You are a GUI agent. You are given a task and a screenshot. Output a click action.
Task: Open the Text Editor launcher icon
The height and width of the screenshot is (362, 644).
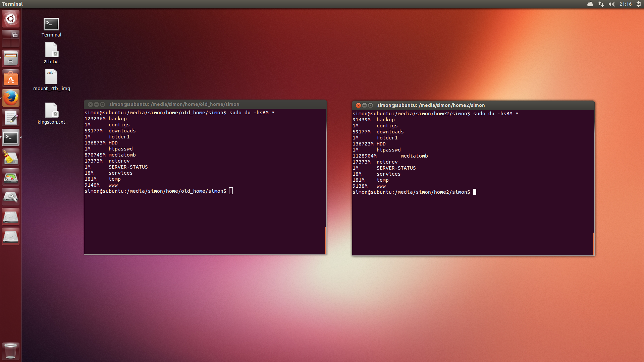(x=11, y=118)
